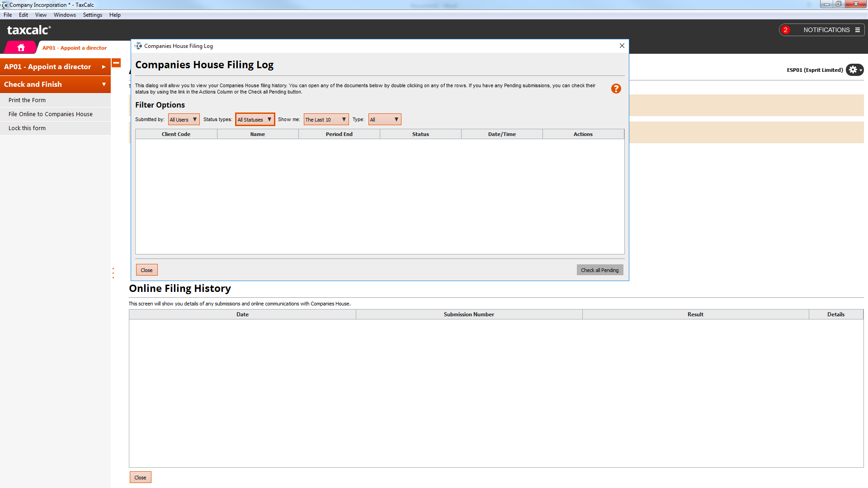Sort the log by the Date/Time column header
868x488 pixels.
click(x=502, y=134)
